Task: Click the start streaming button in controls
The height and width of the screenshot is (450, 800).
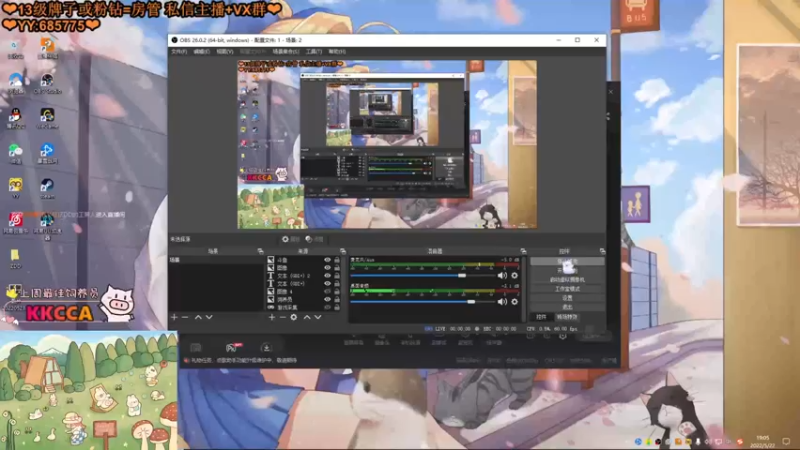Action: tap(567, 261)
